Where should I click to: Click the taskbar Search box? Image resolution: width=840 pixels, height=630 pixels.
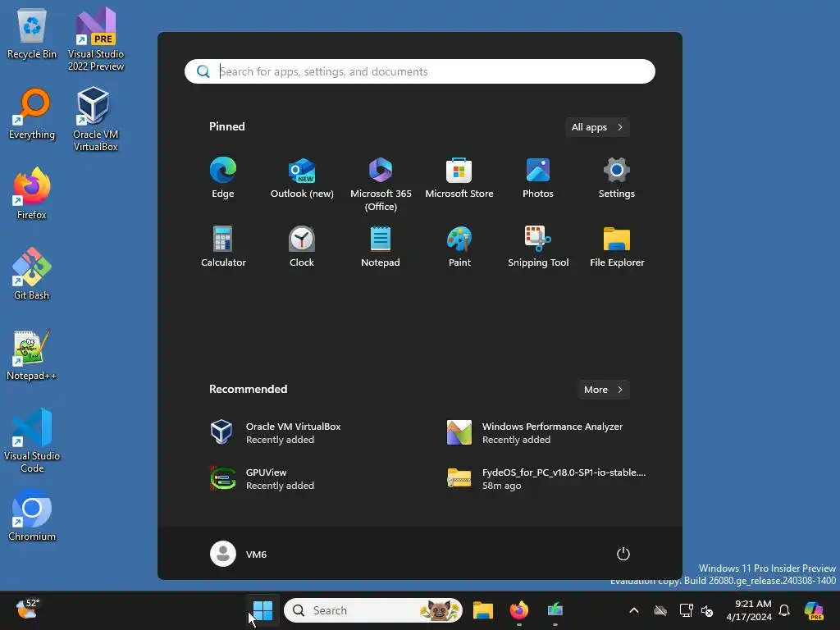tap(373, 610)
